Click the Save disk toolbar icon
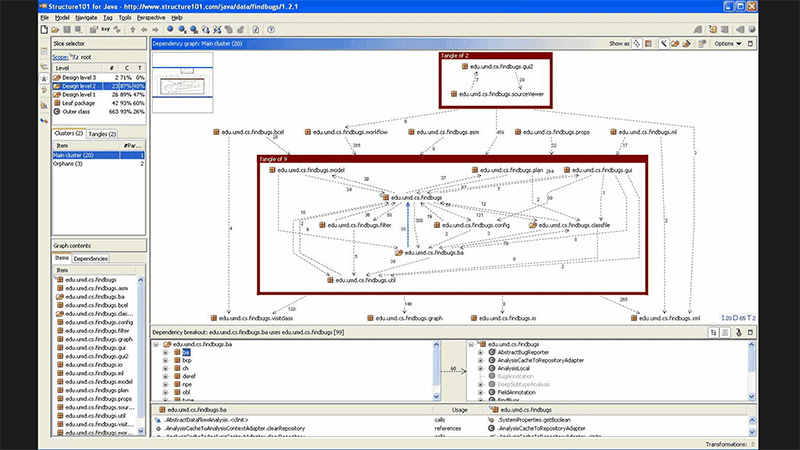800x450 pixels. [x=67, y=30]
